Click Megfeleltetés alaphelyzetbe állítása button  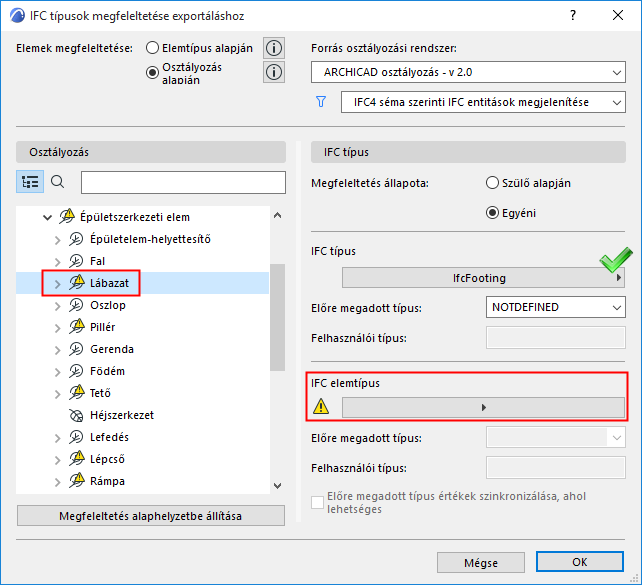click(143, 516)
